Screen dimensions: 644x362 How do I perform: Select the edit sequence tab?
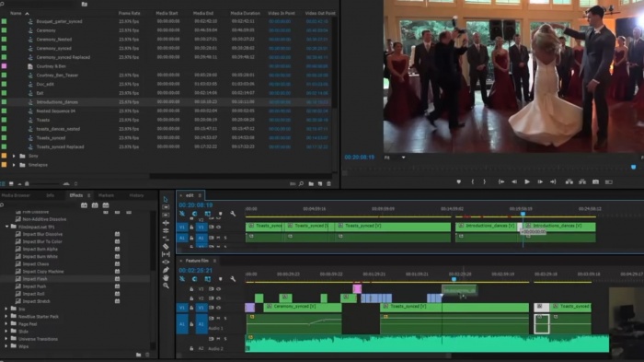(x=190, y=195)
